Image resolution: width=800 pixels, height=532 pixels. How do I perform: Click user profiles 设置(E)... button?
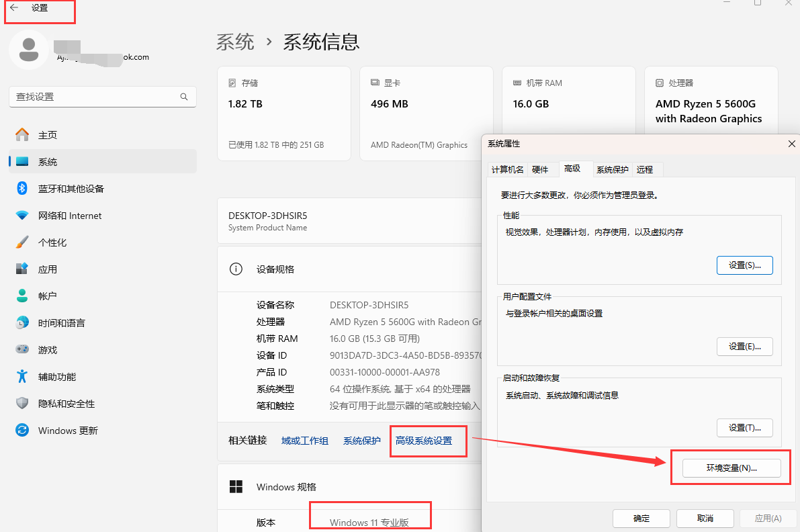pyautogui.click(x=744, y=347)
